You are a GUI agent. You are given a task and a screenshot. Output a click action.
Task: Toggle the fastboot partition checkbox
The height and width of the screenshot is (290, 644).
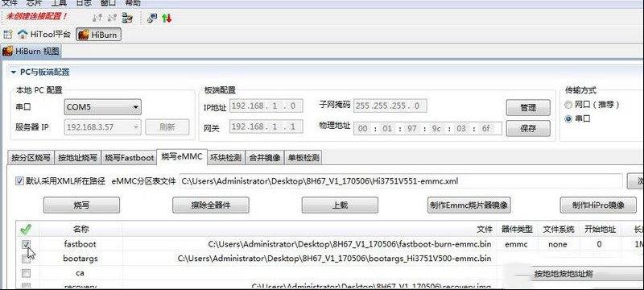(x=26, y=244)
